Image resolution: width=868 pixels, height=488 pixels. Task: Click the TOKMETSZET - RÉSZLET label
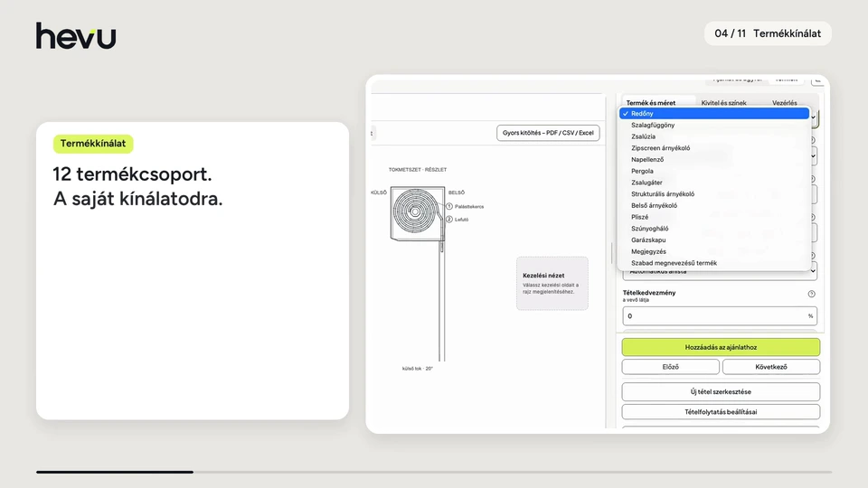point(418,170)
